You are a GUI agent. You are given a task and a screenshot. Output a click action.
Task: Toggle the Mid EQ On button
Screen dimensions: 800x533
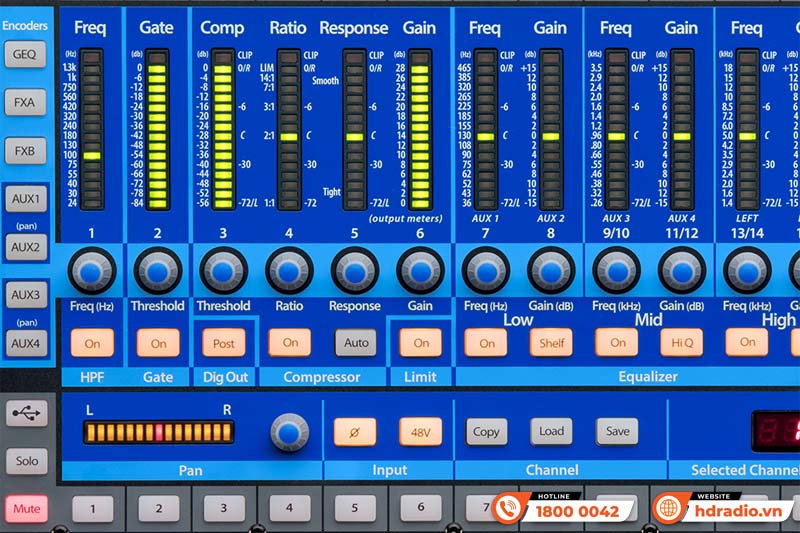click(617, 342)
